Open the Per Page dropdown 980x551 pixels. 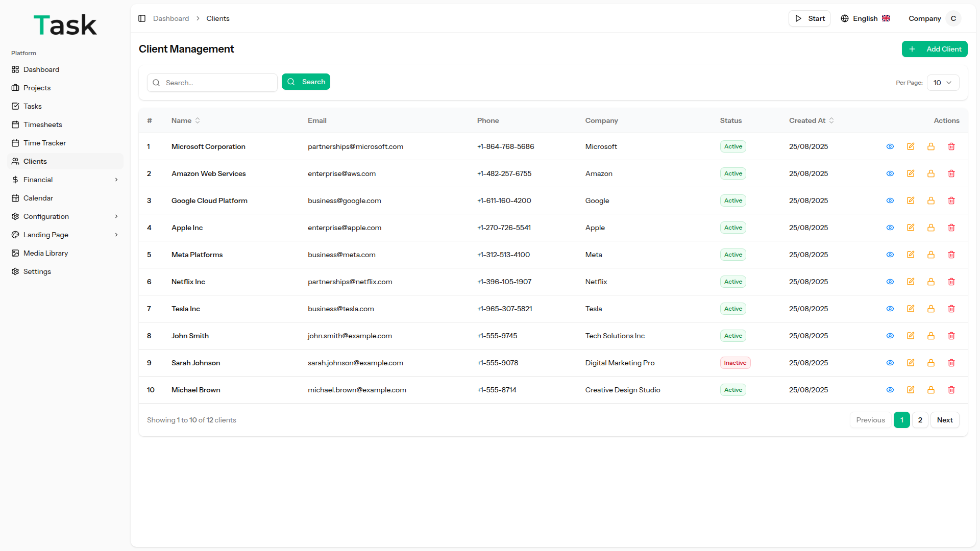click(x=943, y=83)
